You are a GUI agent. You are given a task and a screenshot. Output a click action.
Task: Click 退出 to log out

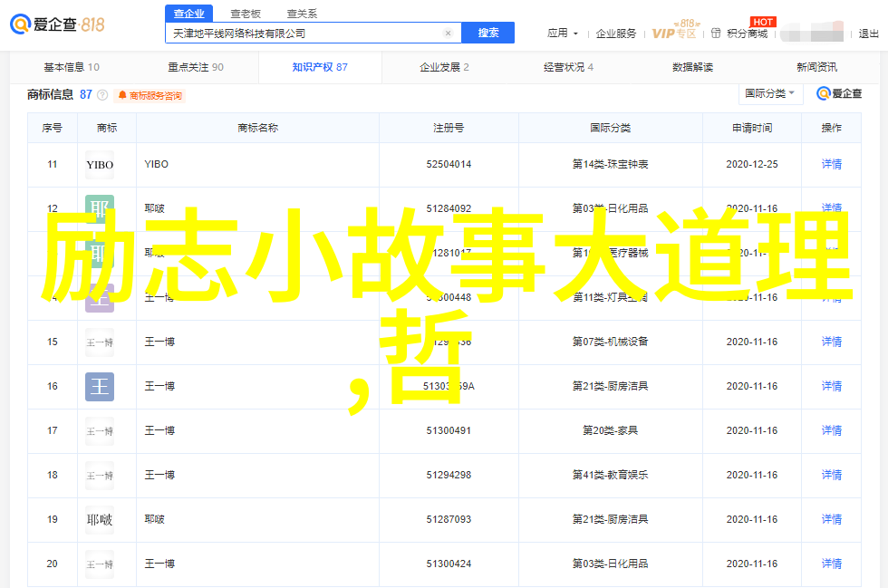coord(869,34)
